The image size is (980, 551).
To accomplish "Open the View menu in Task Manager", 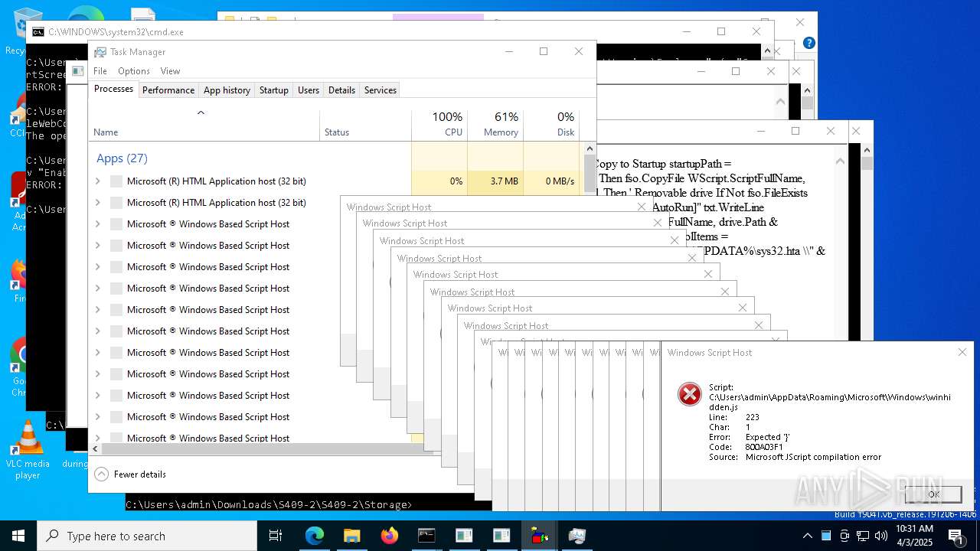I will (x=170, y=70).
